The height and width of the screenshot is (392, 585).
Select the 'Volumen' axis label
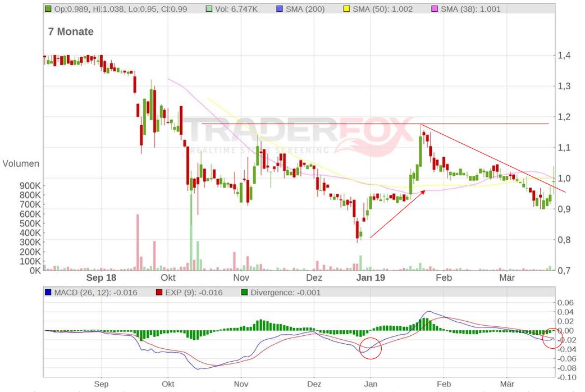point(21,163)
